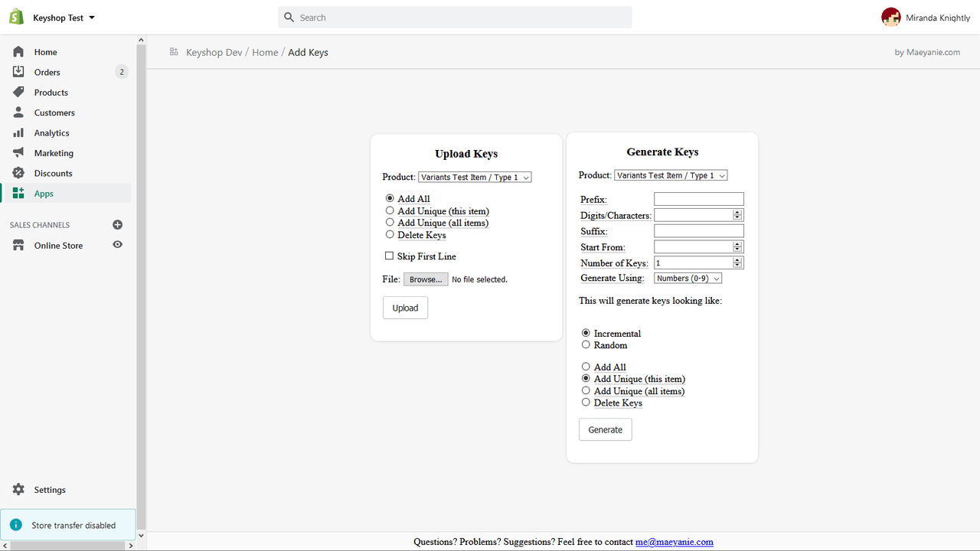This screenshot has width=980, height=551.
Task: Go to Keyshop Dev breadcrumb link
Action: (x=214, y=52)
